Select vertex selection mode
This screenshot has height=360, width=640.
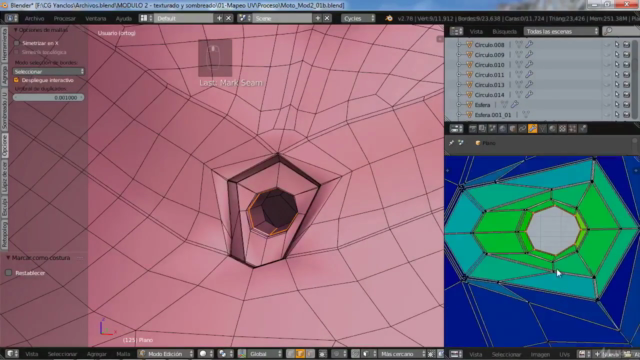tap(290, 354)
